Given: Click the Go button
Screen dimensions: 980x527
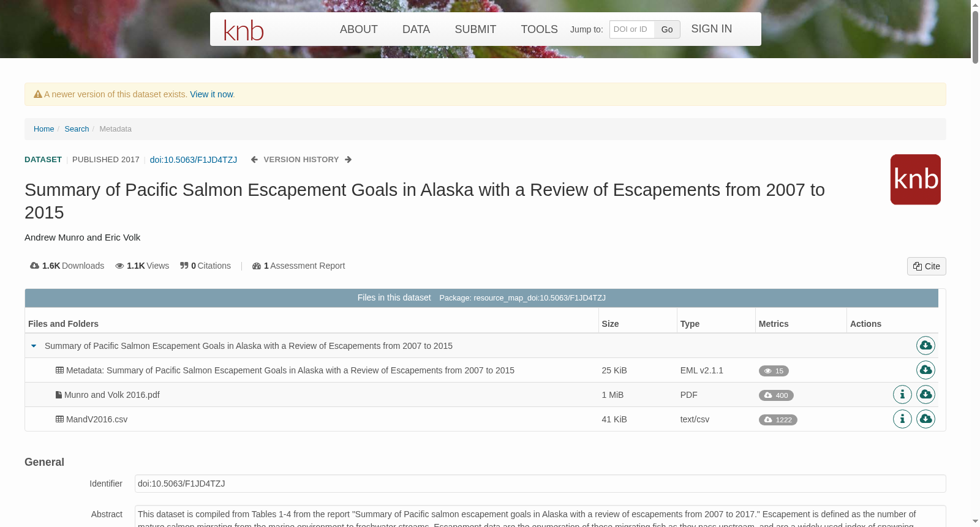Looking at the screenshot, I should [x=667, y=29].
